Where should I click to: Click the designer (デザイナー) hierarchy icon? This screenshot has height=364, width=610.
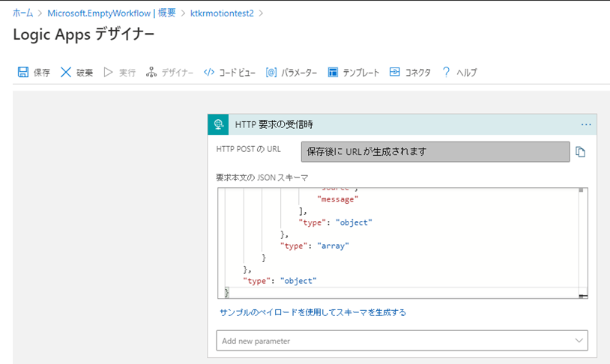click(151, 72)
